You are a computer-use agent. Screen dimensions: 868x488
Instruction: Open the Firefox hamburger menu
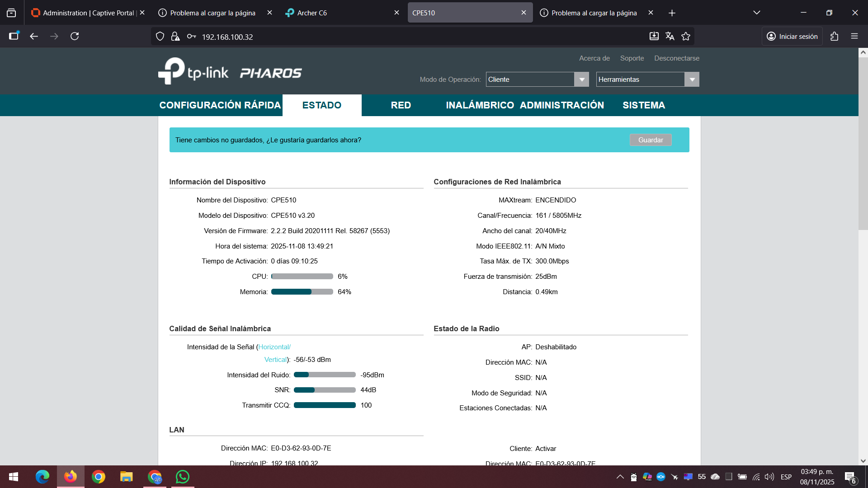pos(854,36)
